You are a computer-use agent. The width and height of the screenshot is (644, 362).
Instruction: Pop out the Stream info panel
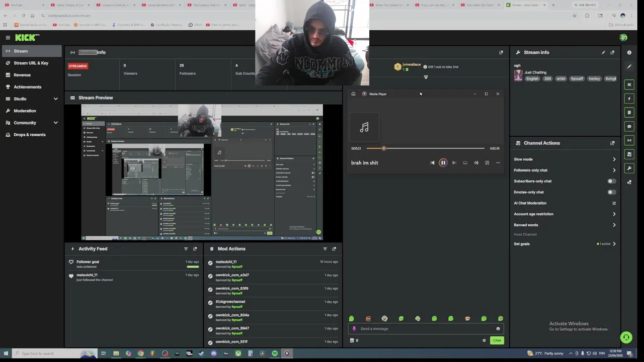(x=612, y=52)
